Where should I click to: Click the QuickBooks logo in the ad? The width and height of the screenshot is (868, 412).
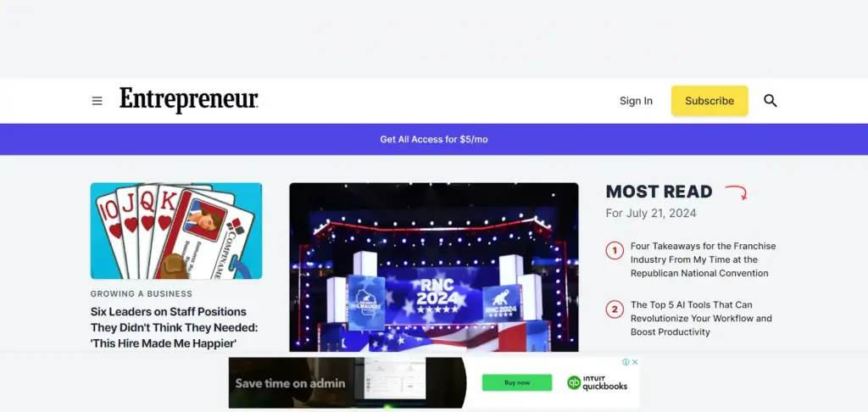coord(598,383)
